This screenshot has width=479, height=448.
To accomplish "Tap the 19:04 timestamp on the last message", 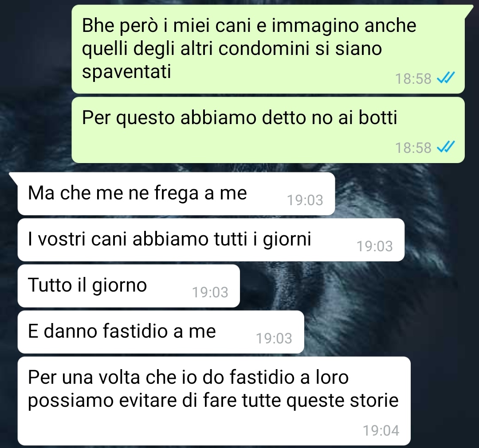I will [x=381, y=431].
